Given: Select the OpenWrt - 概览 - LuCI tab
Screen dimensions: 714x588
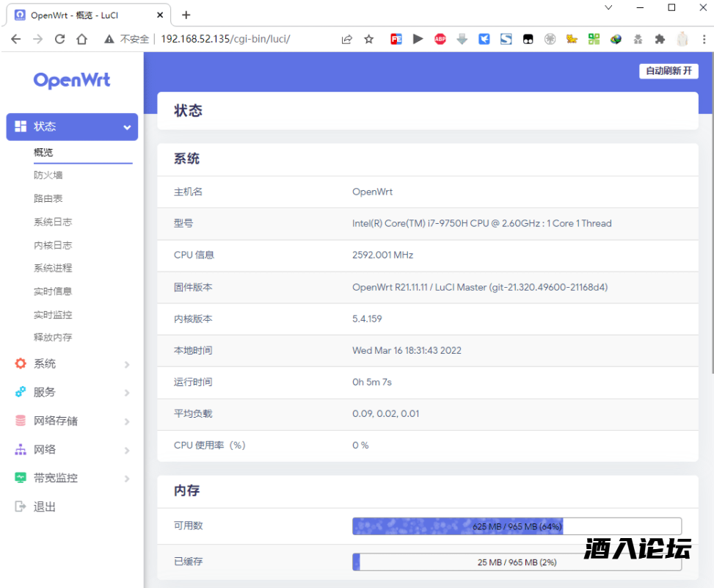Looking at the screenshot, I should (89, 15).
